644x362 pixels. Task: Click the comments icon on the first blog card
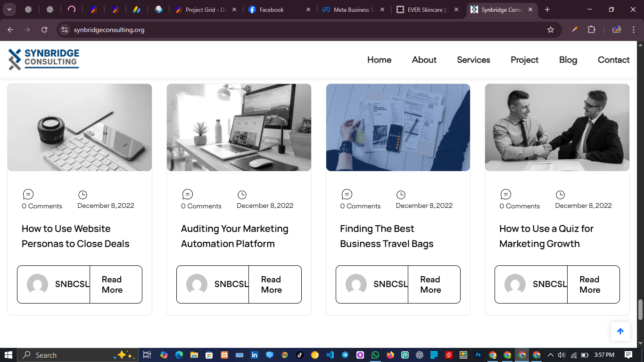pos(28,193)
